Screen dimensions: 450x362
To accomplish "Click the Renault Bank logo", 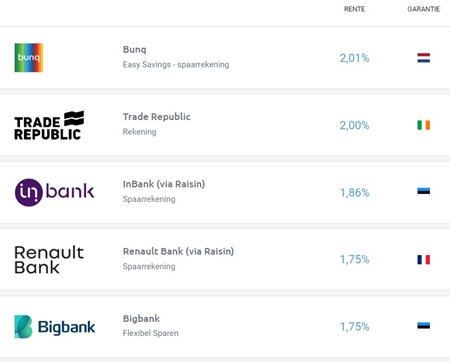I will point(49,260).
